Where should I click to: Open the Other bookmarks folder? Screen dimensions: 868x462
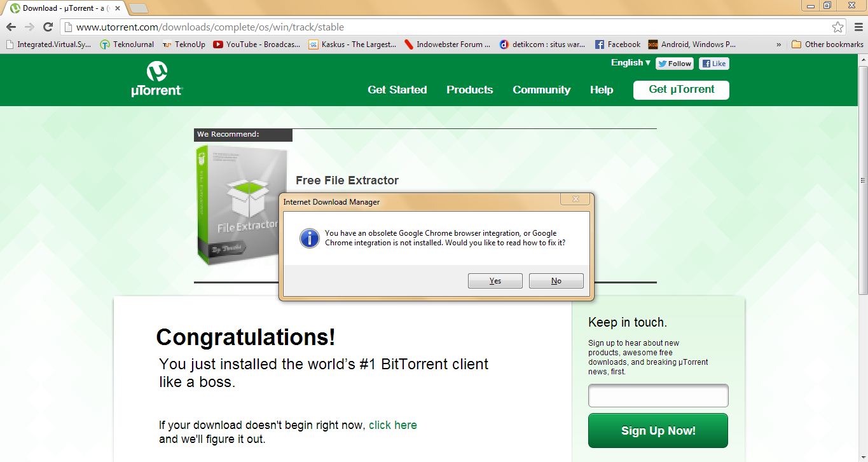[827, 44]
